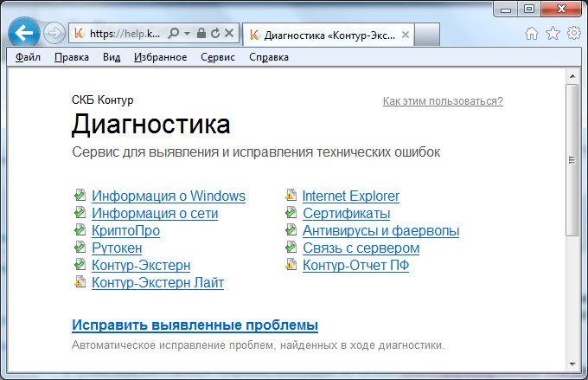Open Информация о сети link

click(155, 213)
